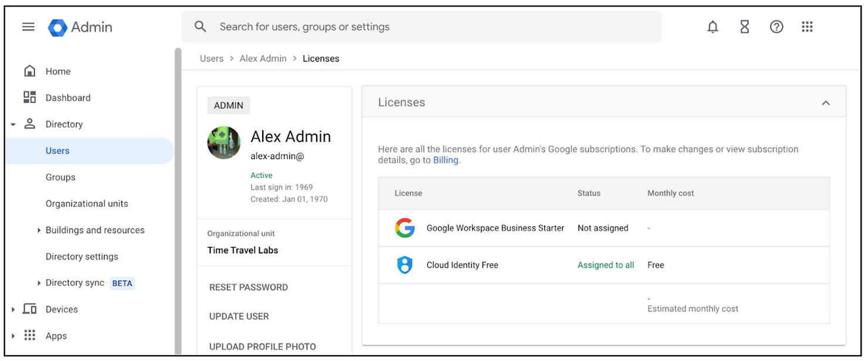
Task: Click the License column header
Action: [408, 193]
